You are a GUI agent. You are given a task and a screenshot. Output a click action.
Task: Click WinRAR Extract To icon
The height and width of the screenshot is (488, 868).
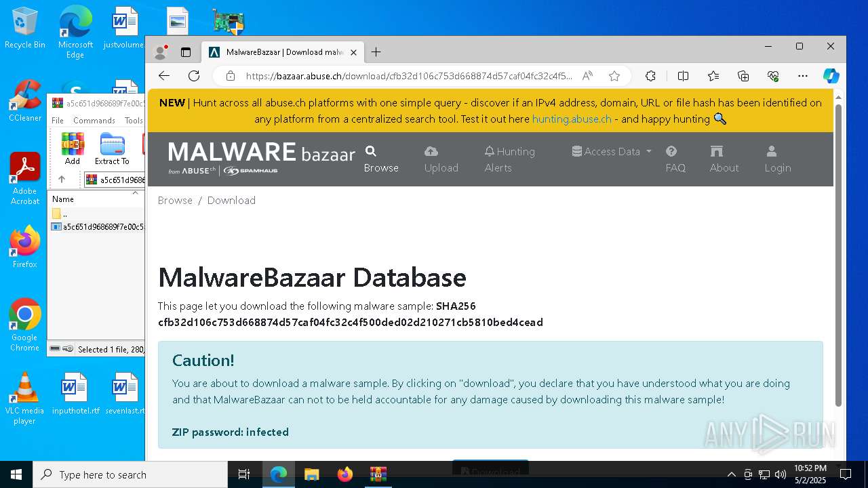click(x=112, y=148)
